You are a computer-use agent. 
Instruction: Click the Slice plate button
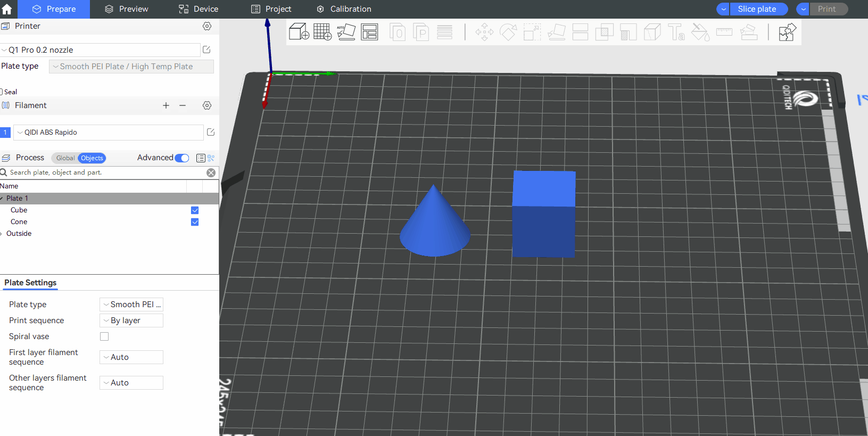click(x=757, y=9)
